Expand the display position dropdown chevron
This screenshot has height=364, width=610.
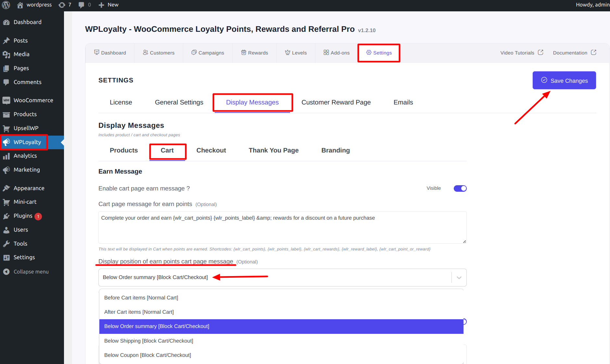coord(459,277)
